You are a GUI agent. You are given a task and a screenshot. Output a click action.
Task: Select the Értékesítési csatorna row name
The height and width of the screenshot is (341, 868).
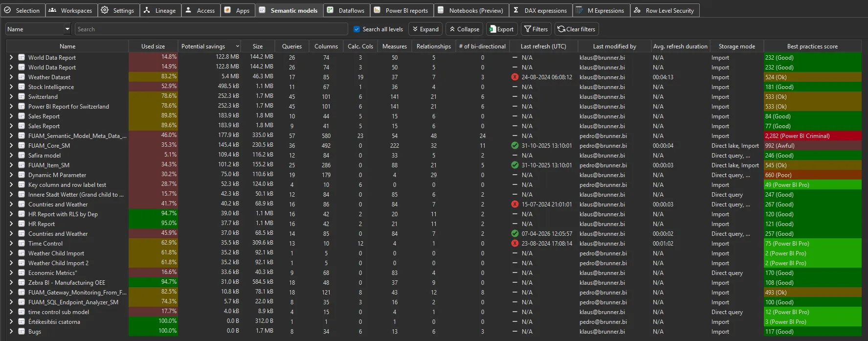54,322
